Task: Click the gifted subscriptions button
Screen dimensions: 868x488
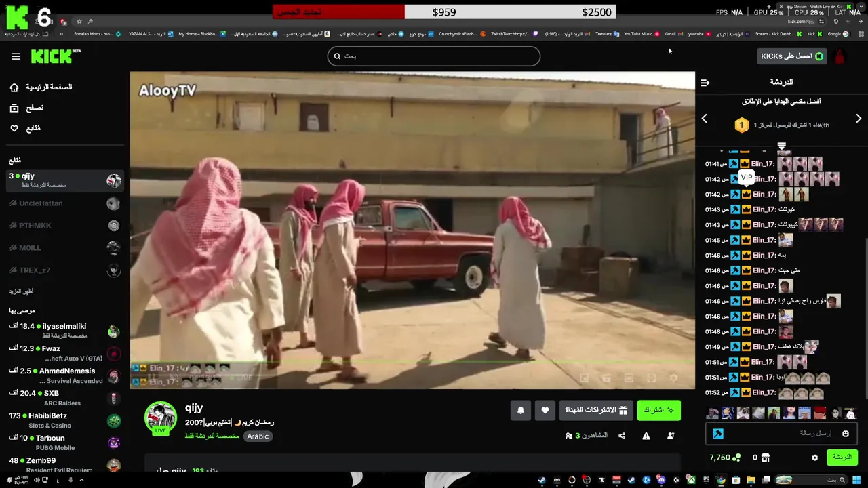Action: point(596,410)
